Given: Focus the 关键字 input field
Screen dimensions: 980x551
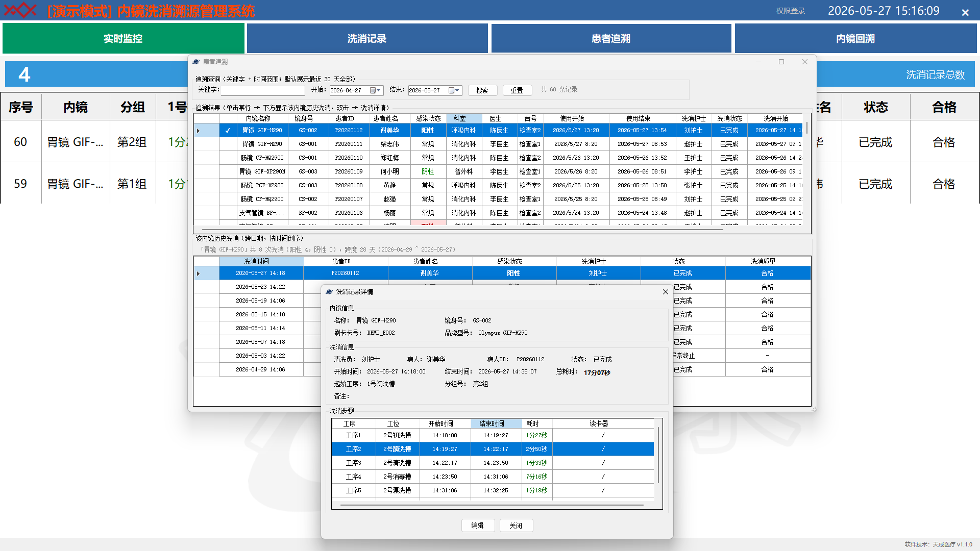Looking at the screenshot, I should (262, 90).
